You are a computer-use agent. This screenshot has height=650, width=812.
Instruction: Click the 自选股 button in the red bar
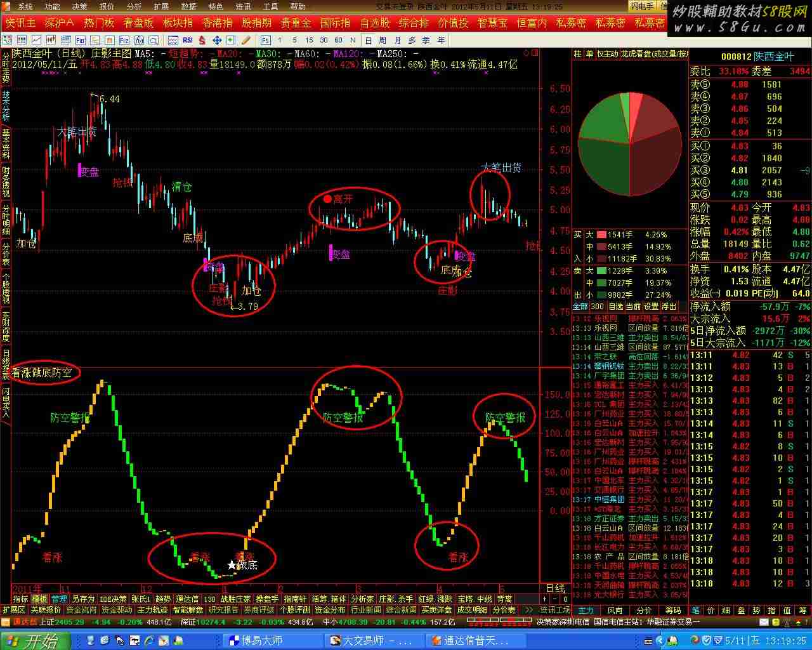coord(375,23)
